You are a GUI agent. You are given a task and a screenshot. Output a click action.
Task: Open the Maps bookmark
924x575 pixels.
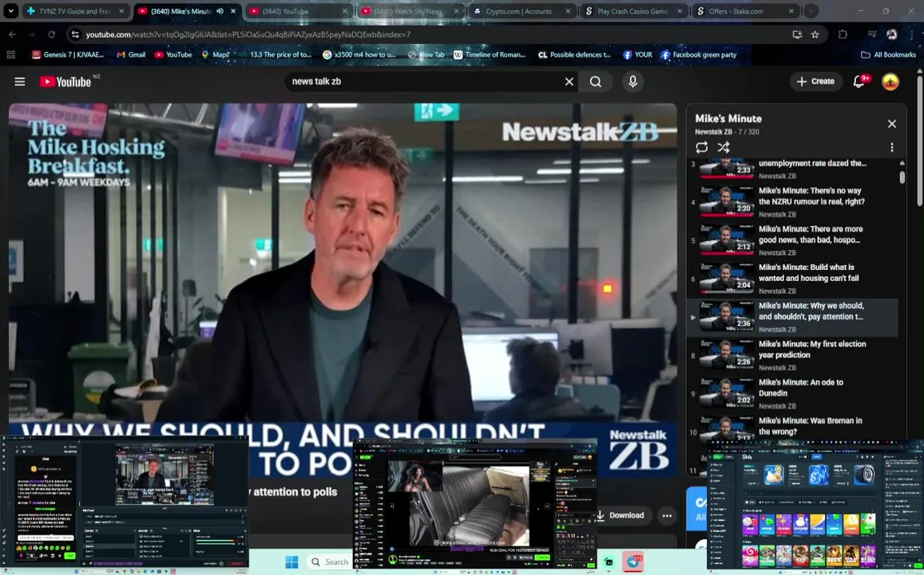click(x=215, y=55)
